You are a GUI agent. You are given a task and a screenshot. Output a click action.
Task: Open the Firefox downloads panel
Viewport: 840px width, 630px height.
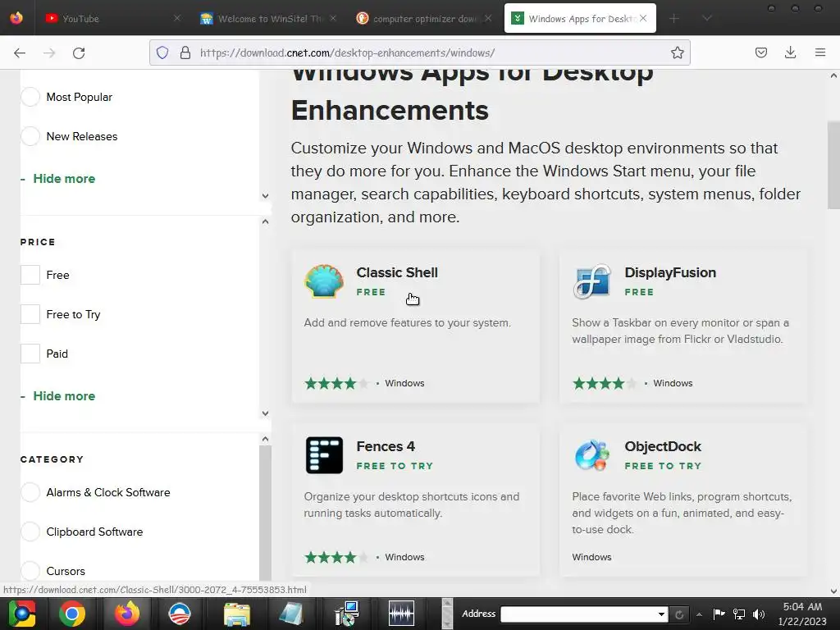pos(790,52)
